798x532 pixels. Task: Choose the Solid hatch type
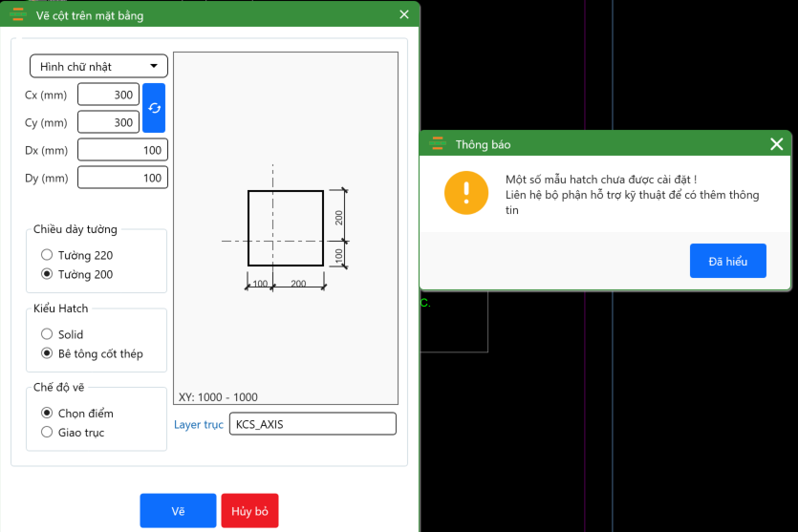[47, 334]
